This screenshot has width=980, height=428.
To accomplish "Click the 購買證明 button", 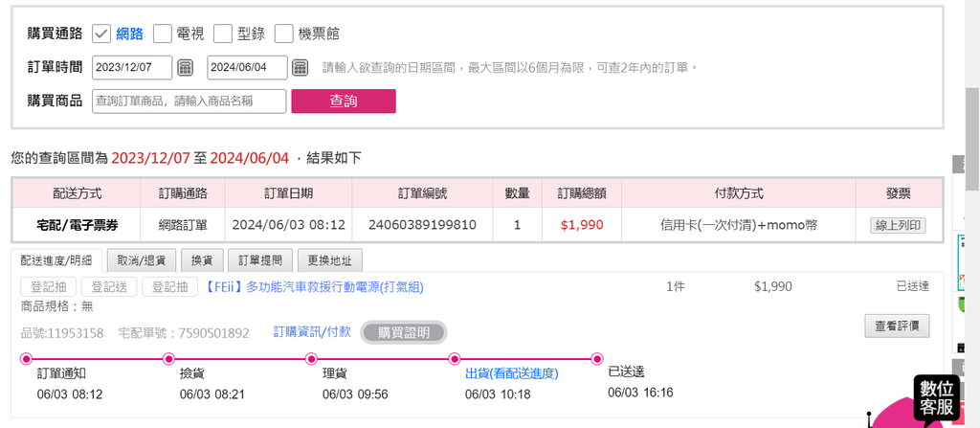I will tap(404, 332).
